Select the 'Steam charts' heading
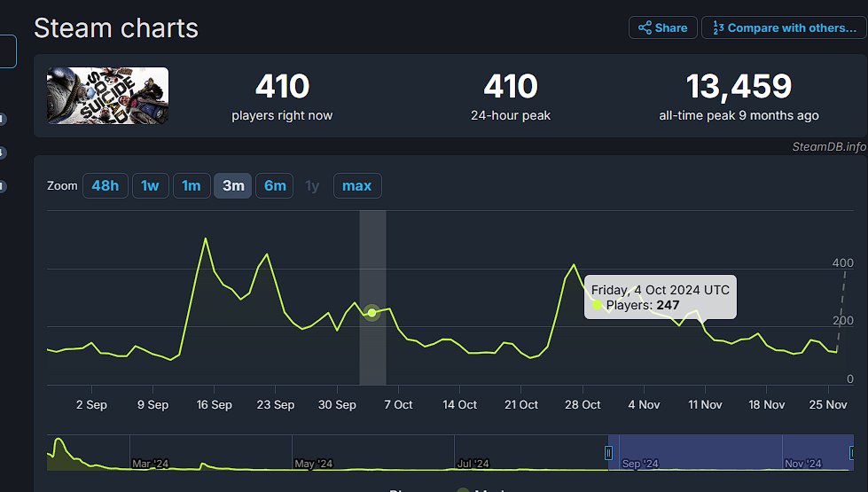 pos(116,28)
